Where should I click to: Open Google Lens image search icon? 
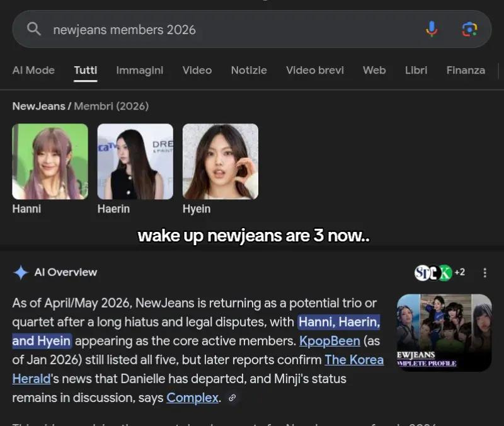469,29
